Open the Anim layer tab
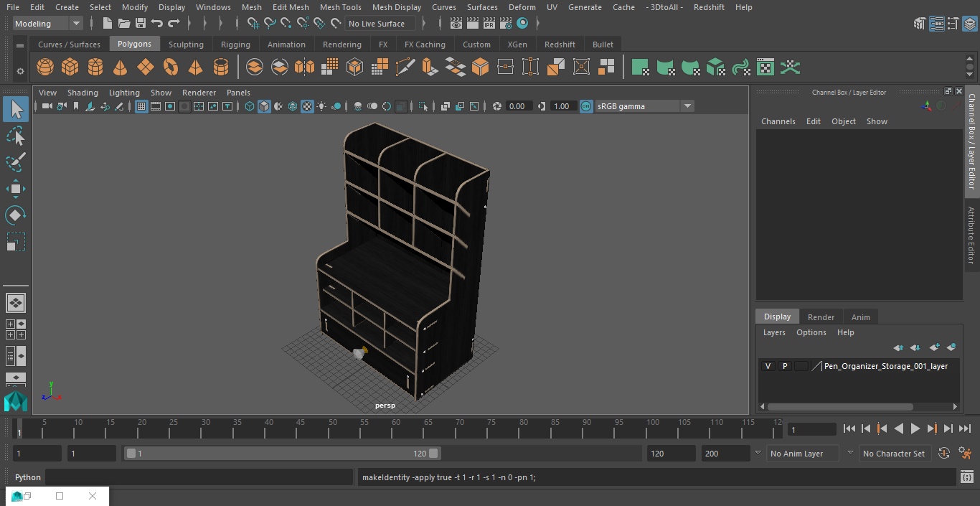This screenshot has height=506, width=980. click(860, 317)
